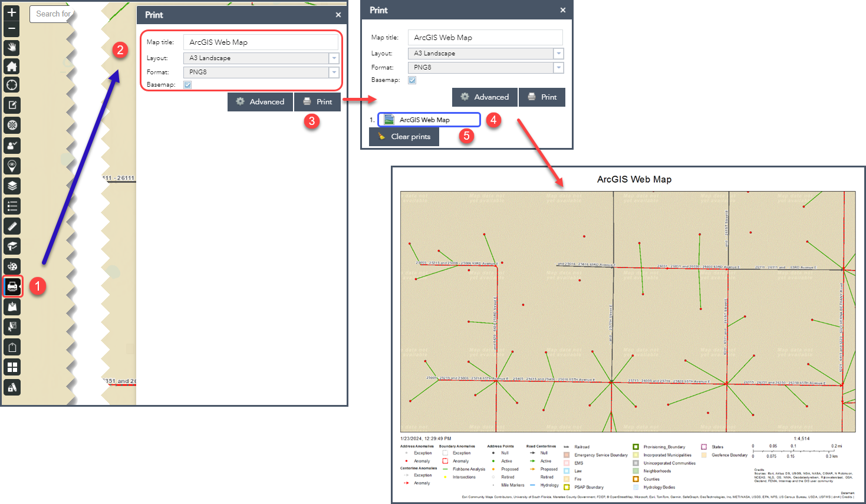Click Print button in right Print panel

pyautogui.click(x=542, y=97)
